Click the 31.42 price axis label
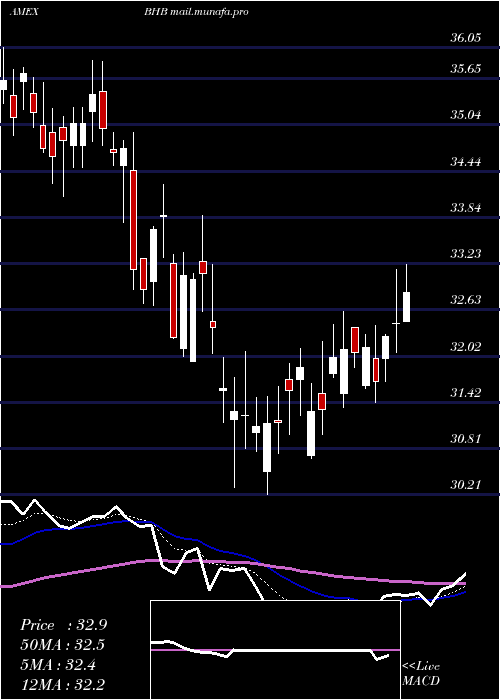Image resolution: width=500 pixels, height=700 pixels. tap(466, 393)
